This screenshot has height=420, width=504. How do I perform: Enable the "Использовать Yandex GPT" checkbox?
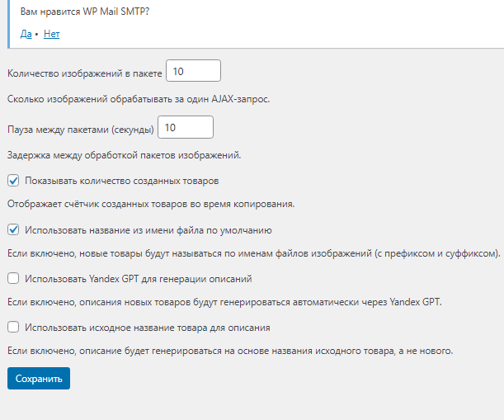pos(13,279)
